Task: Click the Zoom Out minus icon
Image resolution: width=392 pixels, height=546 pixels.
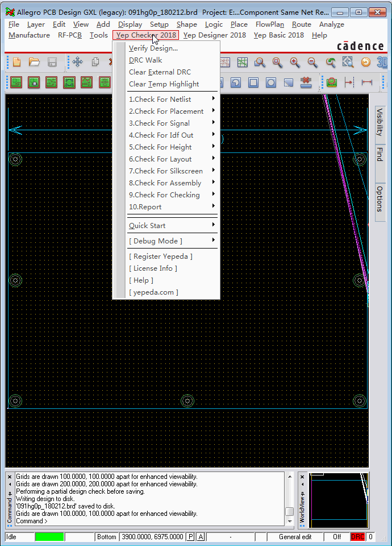Action: (x=312, y=63)
